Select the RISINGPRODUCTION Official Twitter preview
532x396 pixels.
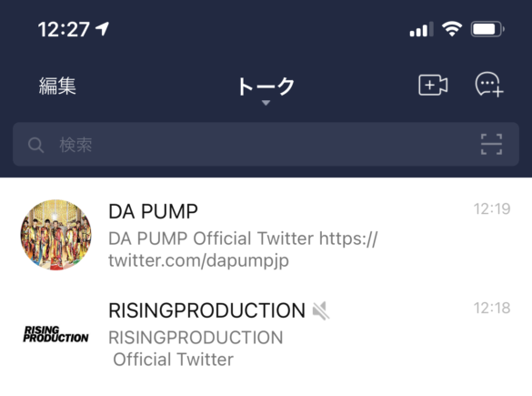coord(196,349)
